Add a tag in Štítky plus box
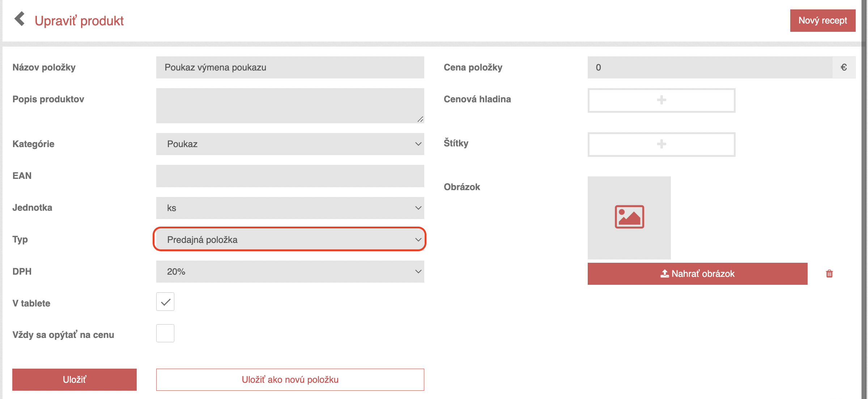The height and width of the screenshot is (399, 868). pos(661,144)
